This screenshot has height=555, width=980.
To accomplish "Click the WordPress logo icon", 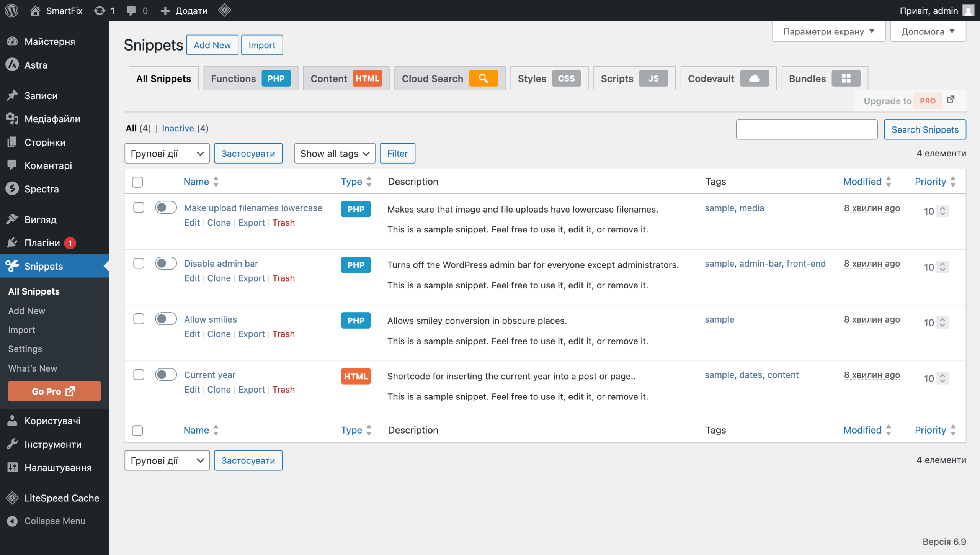I will (x=12, y=10).
